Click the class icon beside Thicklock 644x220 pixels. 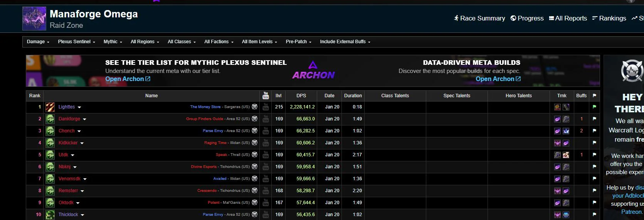click(50, 215)
